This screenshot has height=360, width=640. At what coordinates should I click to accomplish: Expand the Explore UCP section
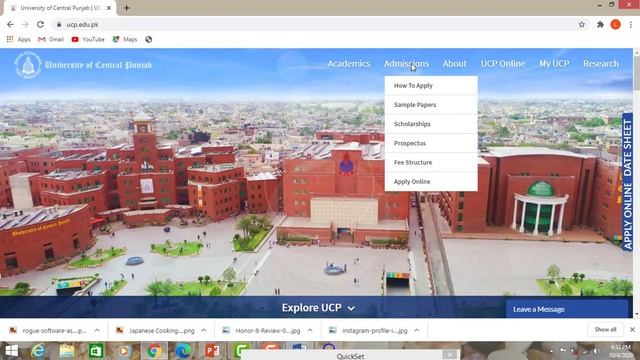318,307
